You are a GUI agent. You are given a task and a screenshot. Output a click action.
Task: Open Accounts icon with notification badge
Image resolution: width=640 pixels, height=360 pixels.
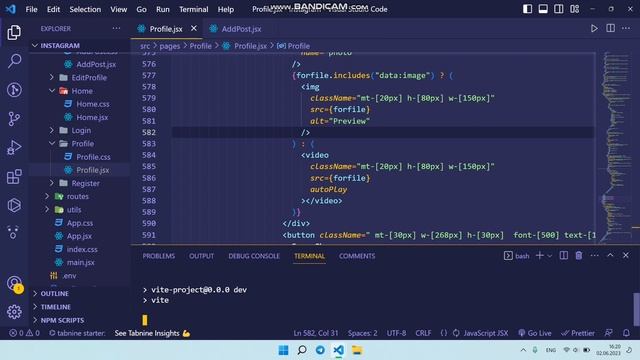tap(15, 284)
